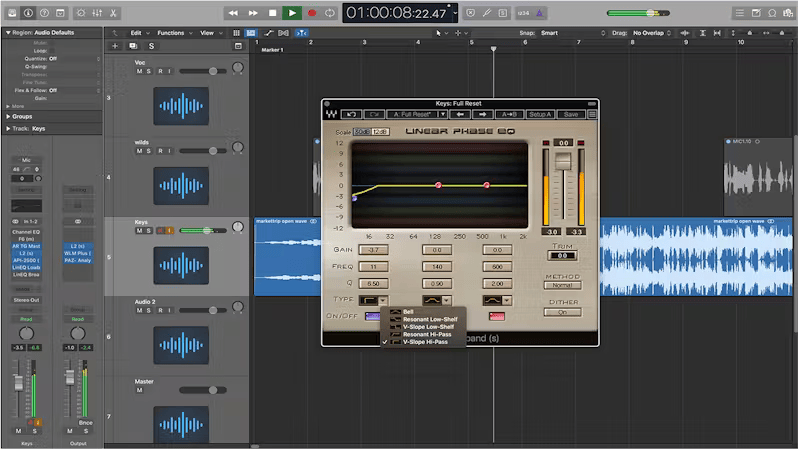Open the Full Reset preset dropdown
Viewport: 798px width, 449px height.
point(443,115)
